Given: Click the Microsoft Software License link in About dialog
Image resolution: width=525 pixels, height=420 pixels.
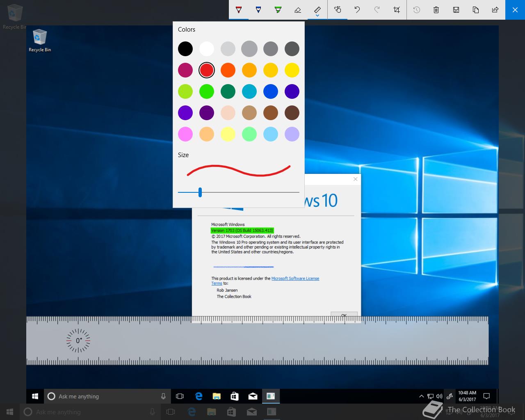Looking at the screenshot, I should (295, 278).
